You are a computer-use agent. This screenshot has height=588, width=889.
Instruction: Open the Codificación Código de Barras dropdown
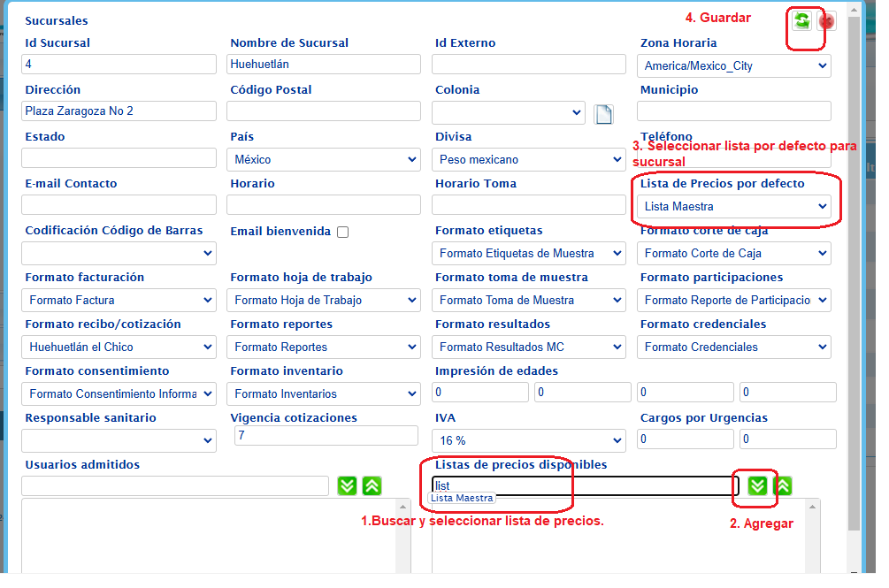point(119,253)
